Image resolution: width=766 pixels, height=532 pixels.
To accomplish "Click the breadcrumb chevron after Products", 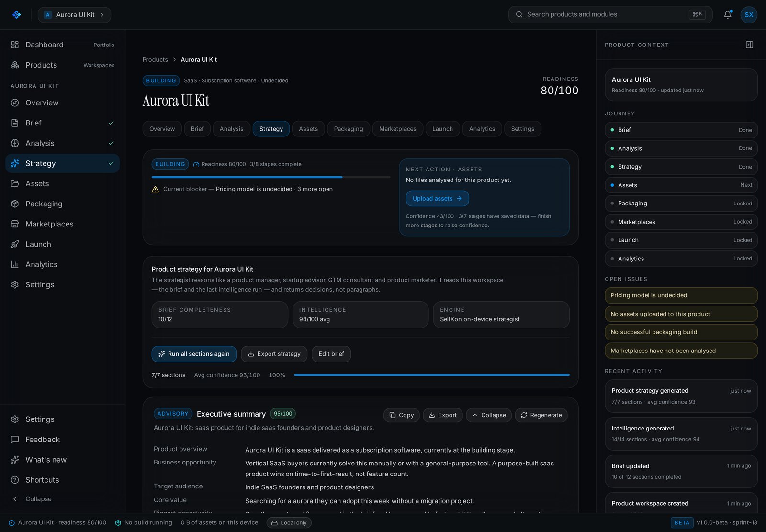I will [x=174, y=60].
